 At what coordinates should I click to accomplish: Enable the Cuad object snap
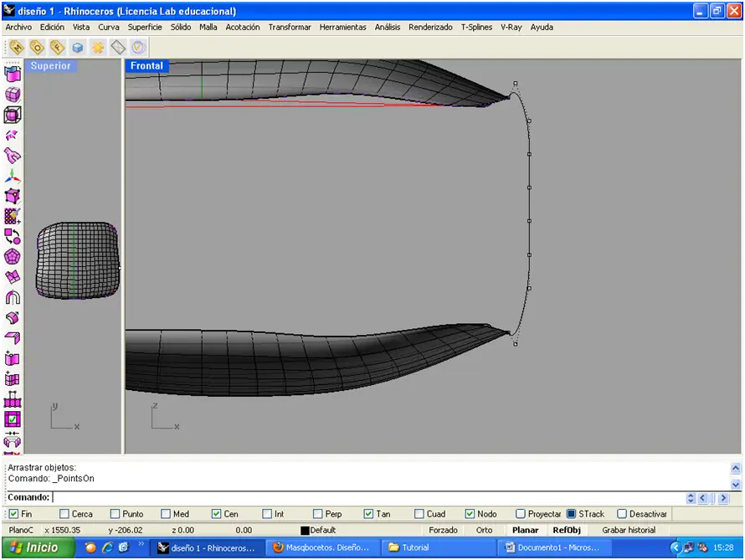pyautogui.click(x=419, y=514)
